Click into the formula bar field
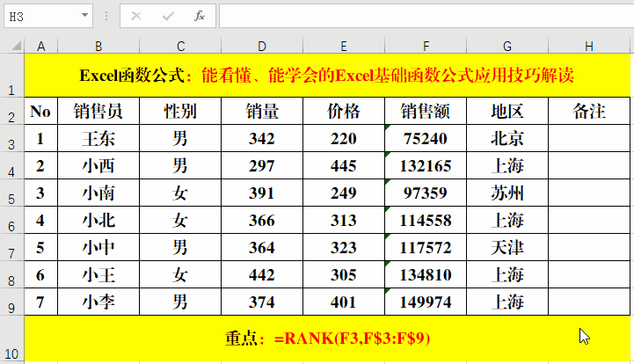The image size is (634, 364). click(x=426, y=16)
